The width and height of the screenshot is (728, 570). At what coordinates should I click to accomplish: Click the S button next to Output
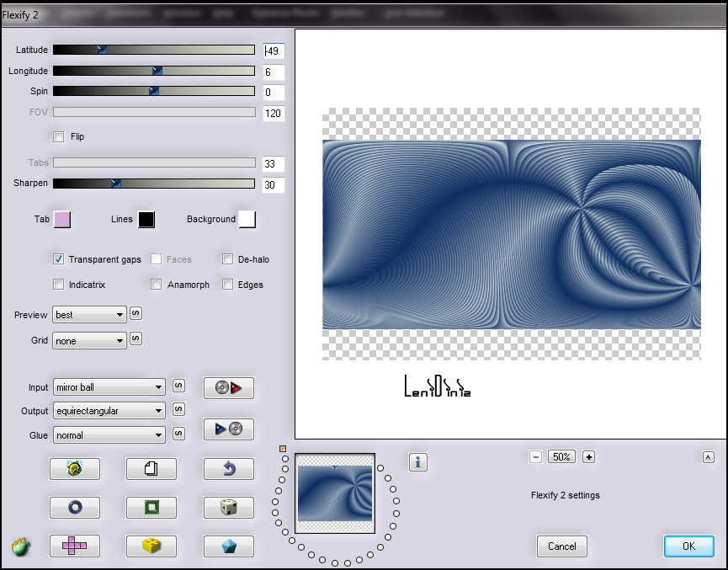(x=178, y=409)
